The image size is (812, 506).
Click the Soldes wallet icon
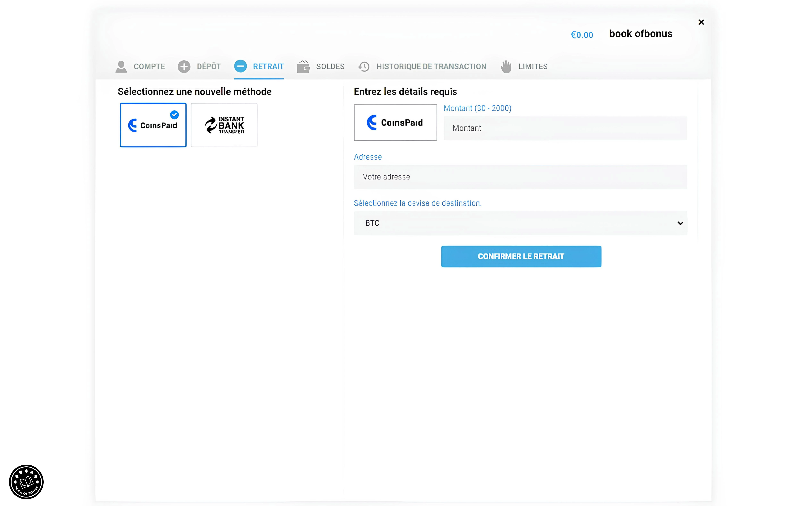[303, 67]
